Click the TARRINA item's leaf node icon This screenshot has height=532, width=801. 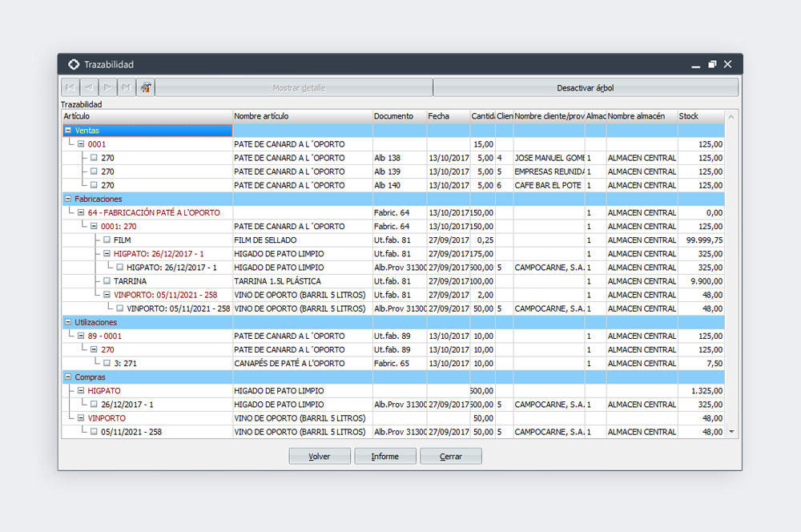coord(107,281)
